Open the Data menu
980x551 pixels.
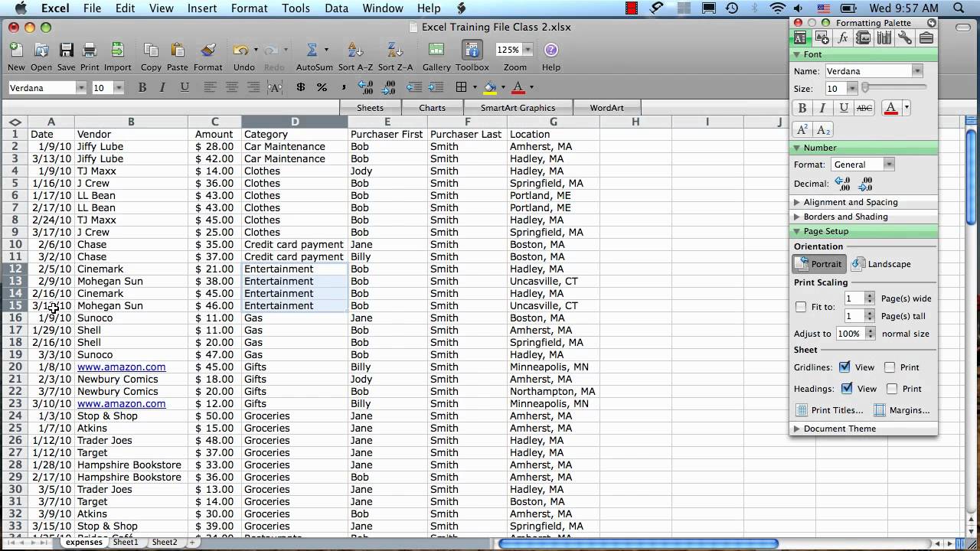336,8
